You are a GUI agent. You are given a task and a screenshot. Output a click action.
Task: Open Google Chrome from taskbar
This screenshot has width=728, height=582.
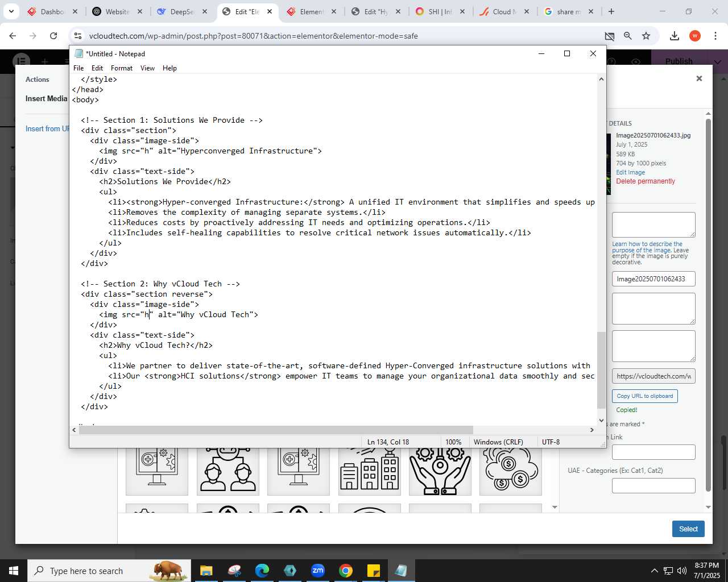tap(345, 571)
